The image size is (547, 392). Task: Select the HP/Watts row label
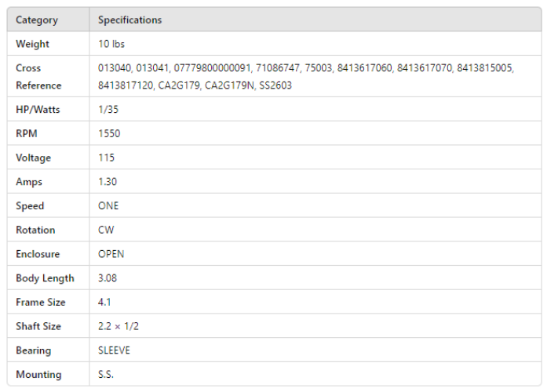point(38,110)
